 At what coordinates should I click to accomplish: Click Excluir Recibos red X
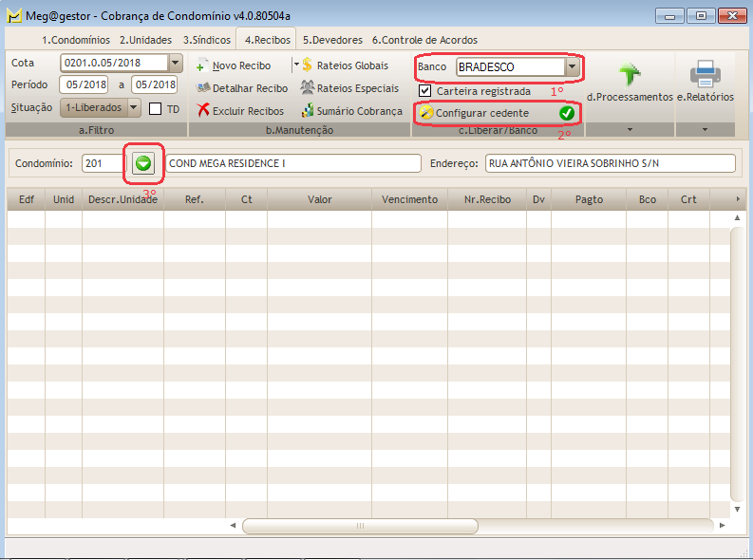(x=203, y=111)
